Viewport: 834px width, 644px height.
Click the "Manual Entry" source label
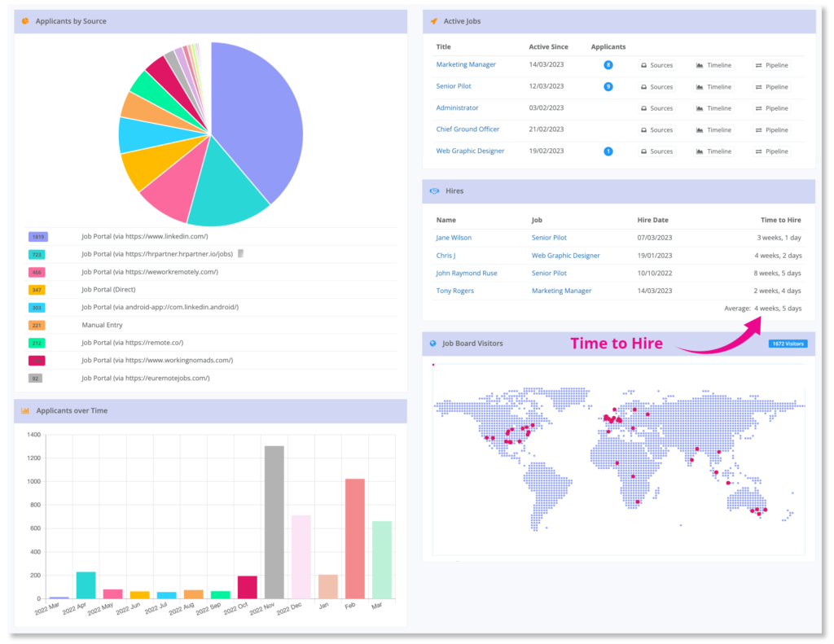click(x=102, y=325)
